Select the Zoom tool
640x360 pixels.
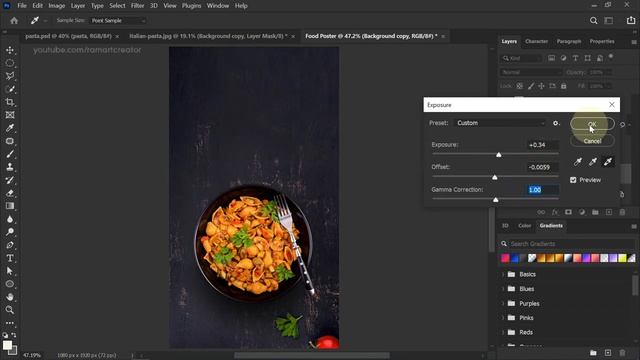tap(10, 310)
